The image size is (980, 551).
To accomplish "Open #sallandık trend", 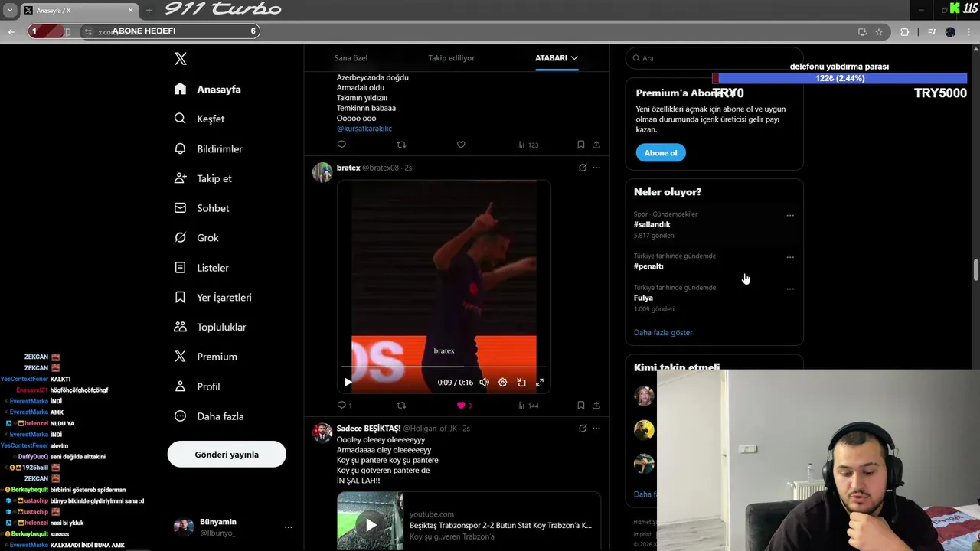I will (x=652, y=224).
